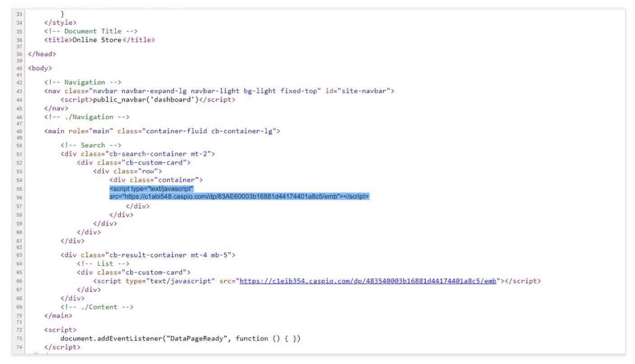Click the nav class="navbar" line
635x364 pixels.
pyautogui.click(x=219, y=91)
